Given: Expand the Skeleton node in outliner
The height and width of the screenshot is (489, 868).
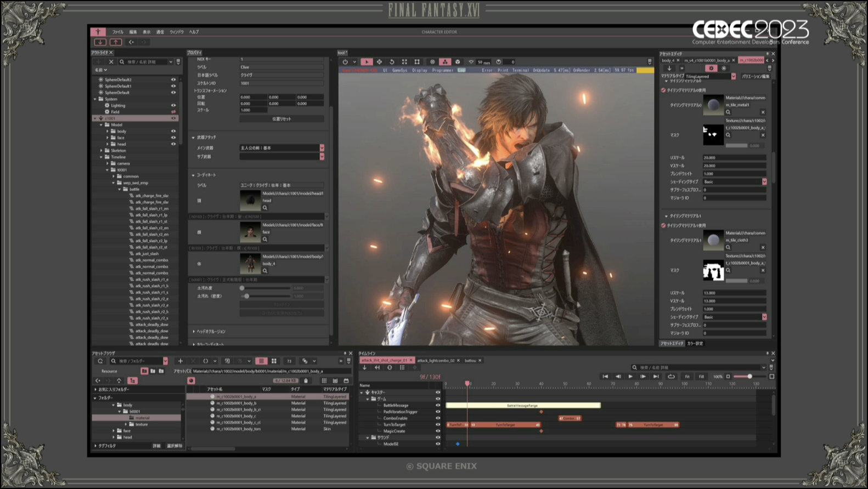Looking at the screenshot, I should pyautogui.click(x=102, y=150).
